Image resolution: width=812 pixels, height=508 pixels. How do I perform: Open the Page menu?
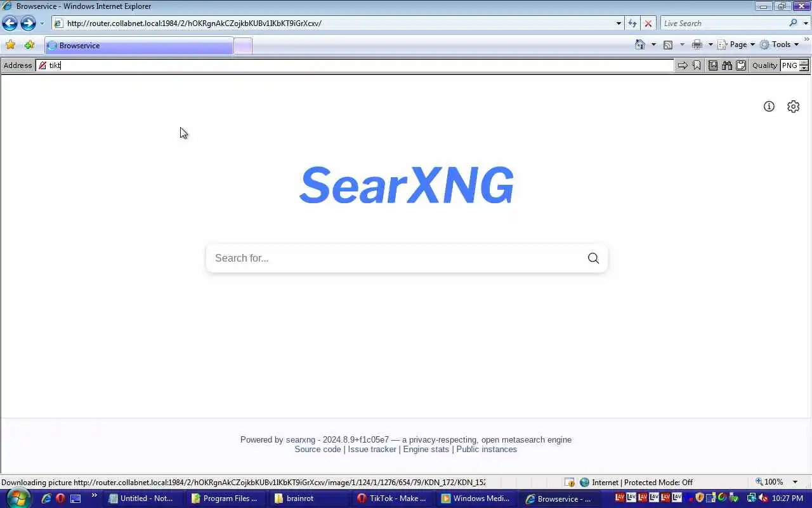(x=737, y=44)
